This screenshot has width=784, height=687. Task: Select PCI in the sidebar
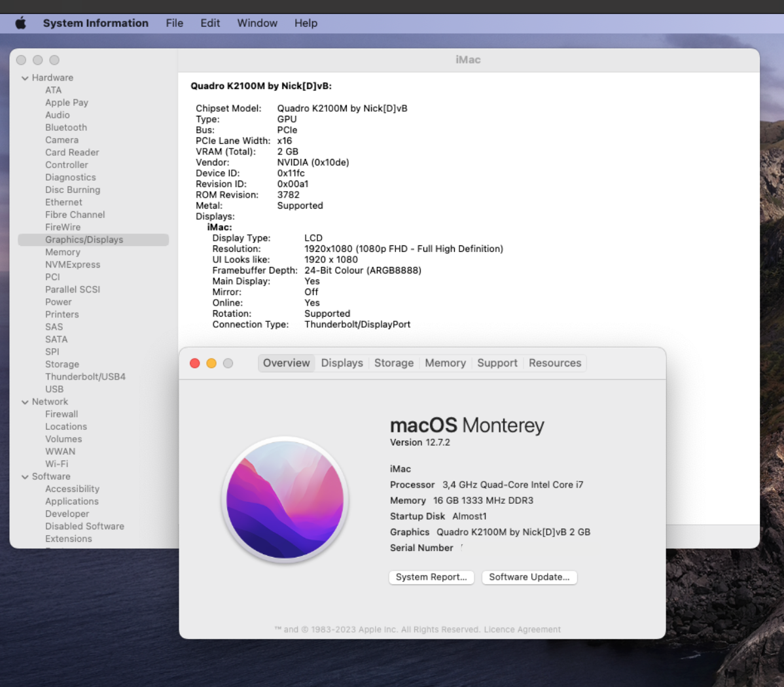pyautogui.click(x=52, y=277)
